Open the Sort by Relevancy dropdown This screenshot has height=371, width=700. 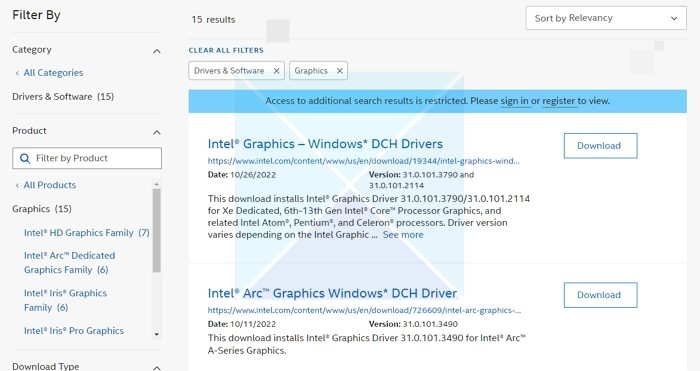[606, 18]
